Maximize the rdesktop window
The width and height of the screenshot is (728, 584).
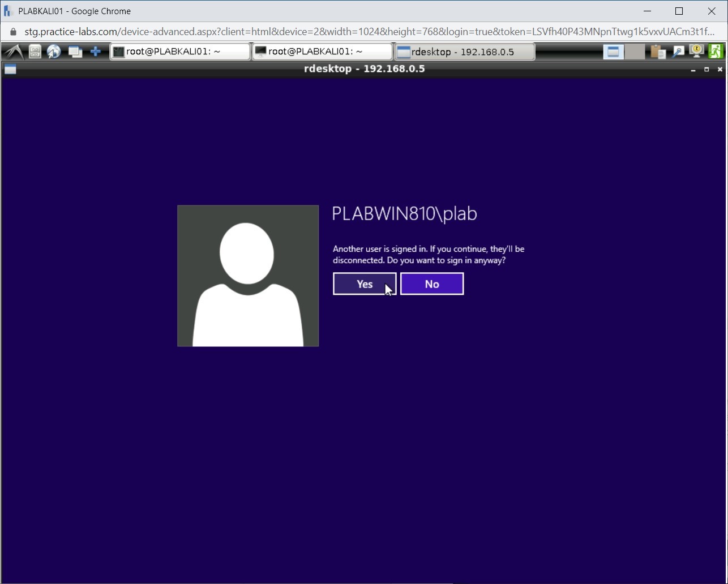coord(706,70)
